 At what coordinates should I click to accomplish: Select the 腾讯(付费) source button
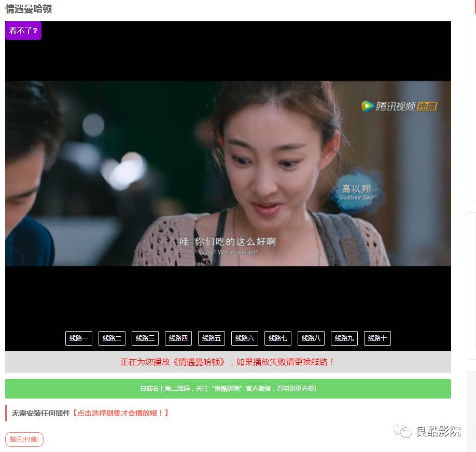(x=24, y=439)
